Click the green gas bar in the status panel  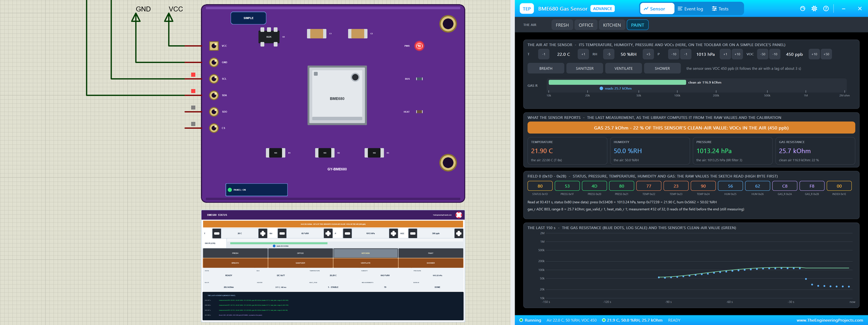tap(279, 243)
